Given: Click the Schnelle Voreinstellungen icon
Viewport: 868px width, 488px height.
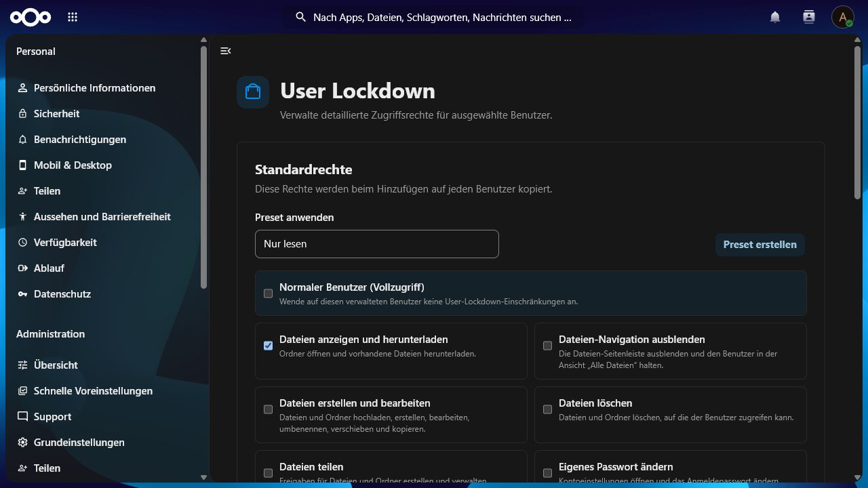Looking at the screenshot, I should click(x=22, y=391).
